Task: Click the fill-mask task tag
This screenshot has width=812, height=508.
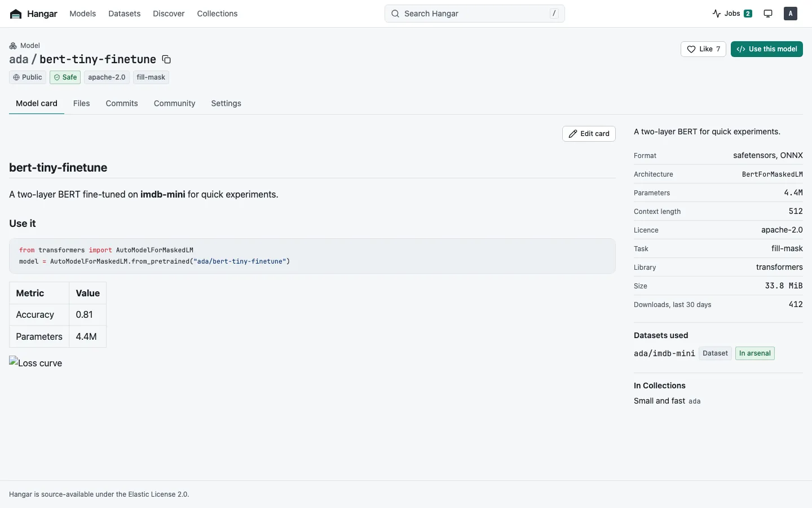Action: coord(151,77)
